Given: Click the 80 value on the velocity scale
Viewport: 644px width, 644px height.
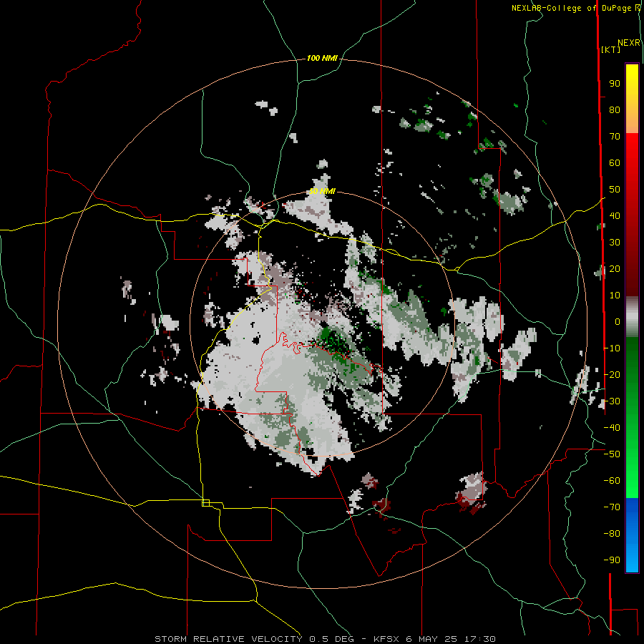Looking at the screenshot, I should point(615,110).
